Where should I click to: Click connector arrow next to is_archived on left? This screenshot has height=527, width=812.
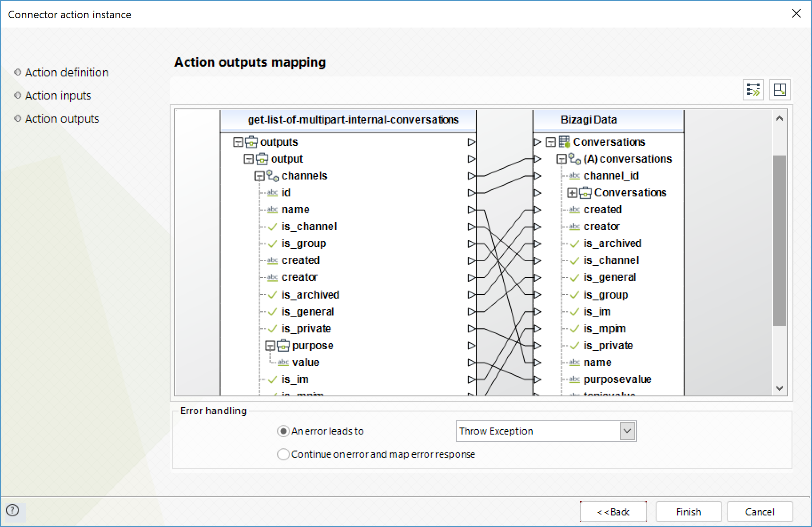[x=472, y=295]
